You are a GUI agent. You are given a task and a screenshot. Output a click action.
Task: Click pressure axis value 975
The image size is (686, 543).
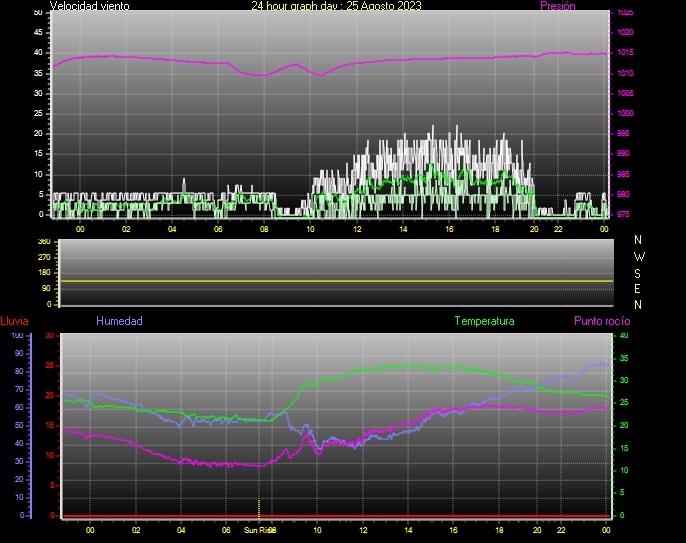click(x=623, y=214)
